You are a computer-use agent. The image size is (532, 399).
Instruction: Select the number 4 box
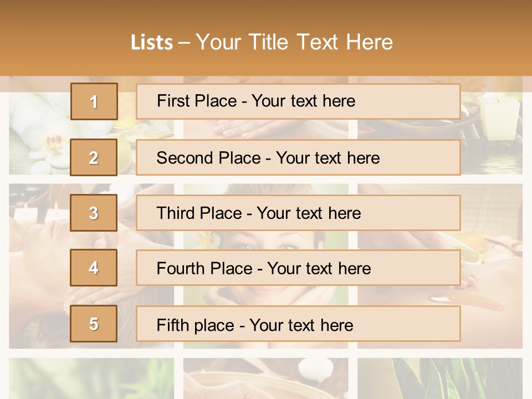[94, 268]
